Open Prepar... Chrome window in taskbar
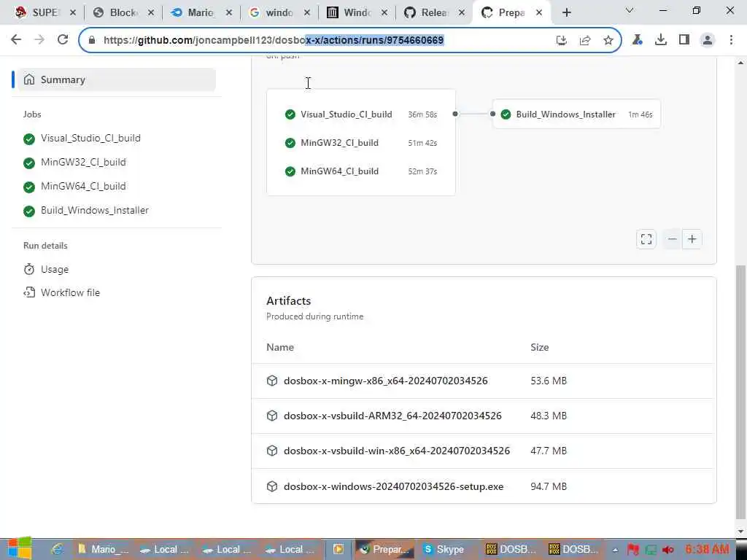 [384, 549]
